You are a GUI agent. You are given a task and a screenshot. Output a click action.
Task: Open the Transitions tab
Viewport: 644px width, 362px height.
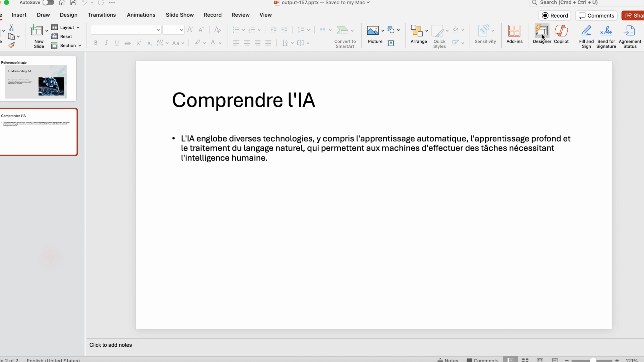102,15
